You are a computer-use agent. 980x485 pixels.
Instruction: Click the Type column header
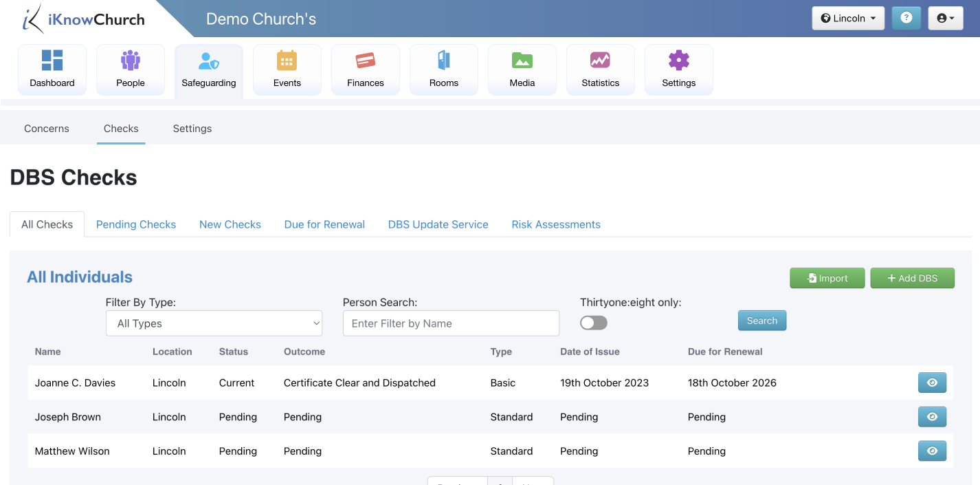pos(501,352)
